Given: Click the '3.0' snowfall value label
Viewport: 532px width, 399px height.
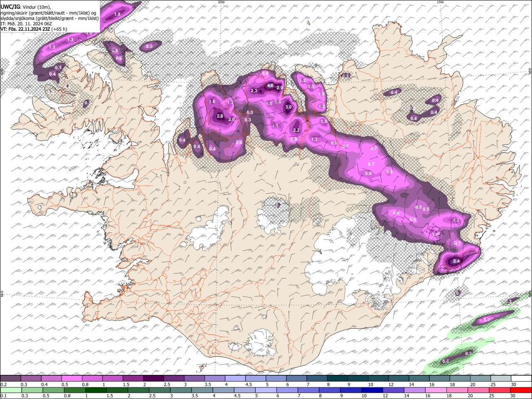Looking at the screenshot, I should pyautogui.click(x=288, y=107).
